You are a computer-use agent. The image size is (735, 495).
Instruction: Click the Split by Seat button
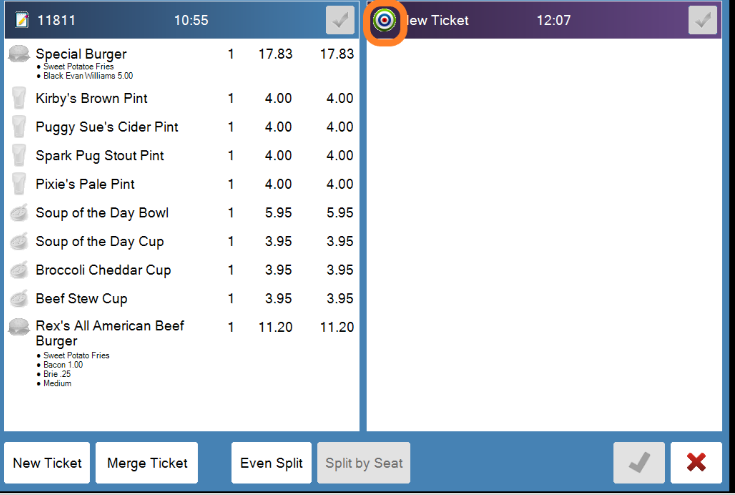(x=364, y=463)
